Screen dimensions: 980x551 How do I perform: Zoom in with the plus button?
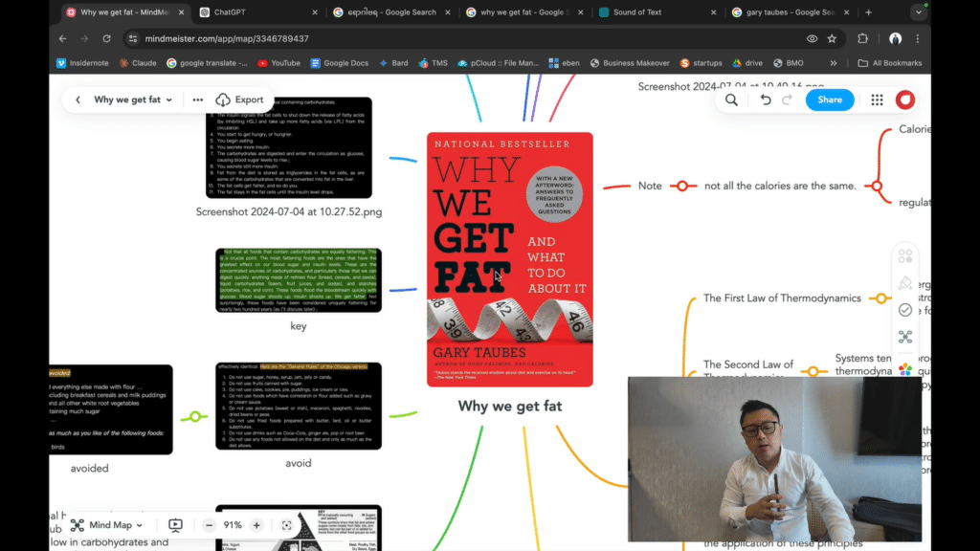click(x=256, y=525)
